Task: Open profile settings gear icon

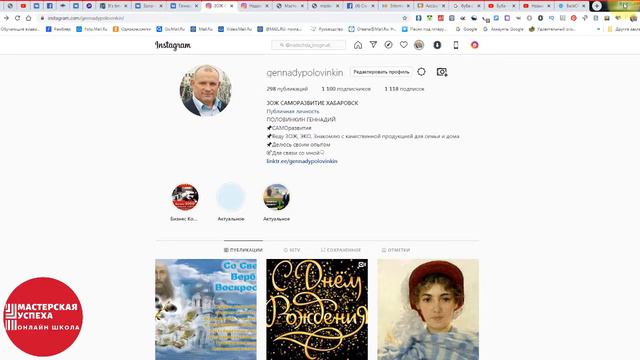Action: [x=421, y=72]
